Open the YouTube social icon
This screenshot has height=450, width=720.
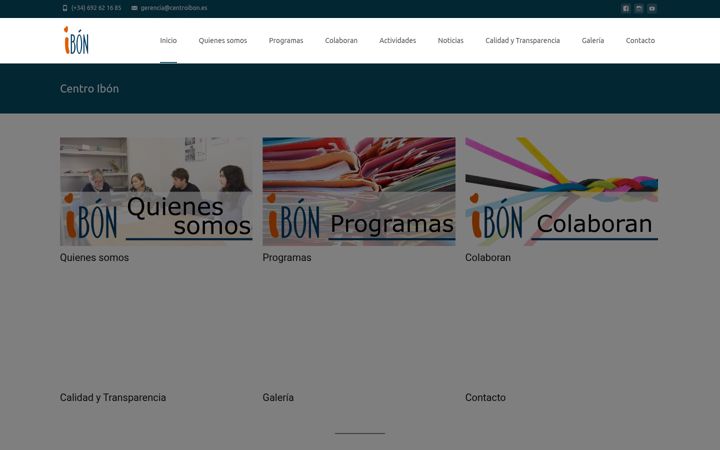pos(652,8)
